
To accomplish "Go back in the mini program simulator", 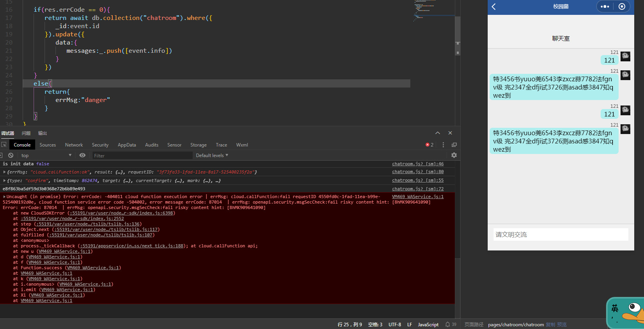I will click(494, 7).
